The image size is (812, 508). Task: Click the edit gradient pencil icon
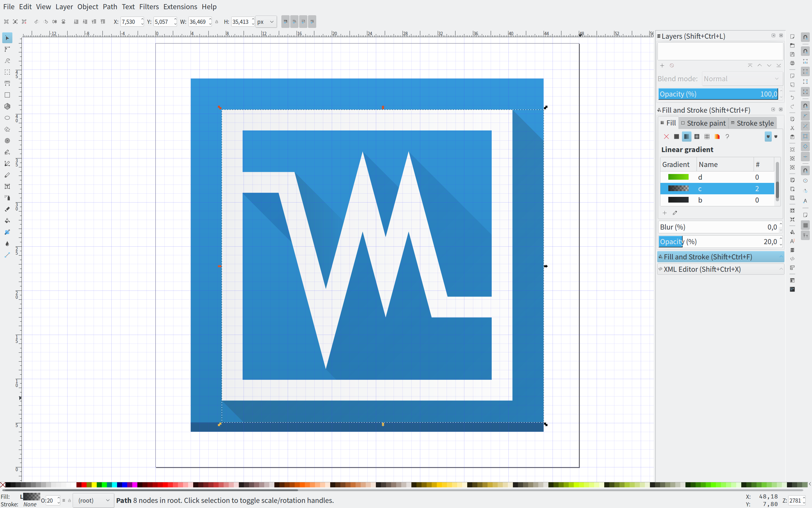click(675, 213)
